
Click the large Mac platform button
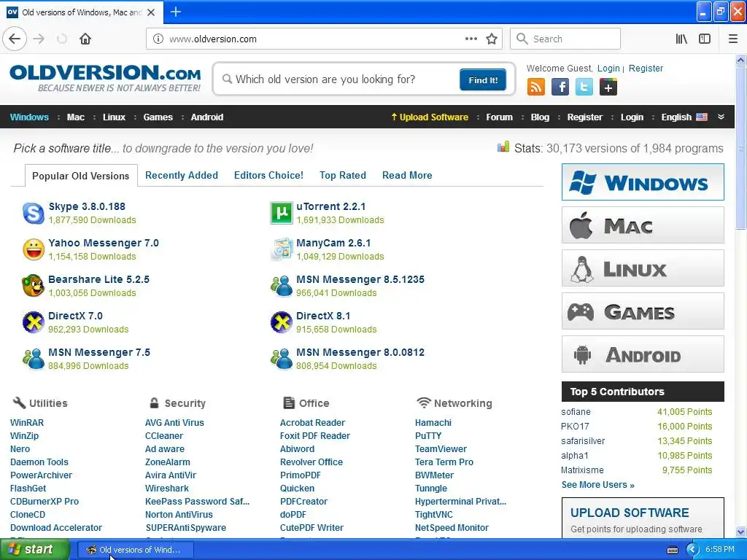(x=643, y=225)
